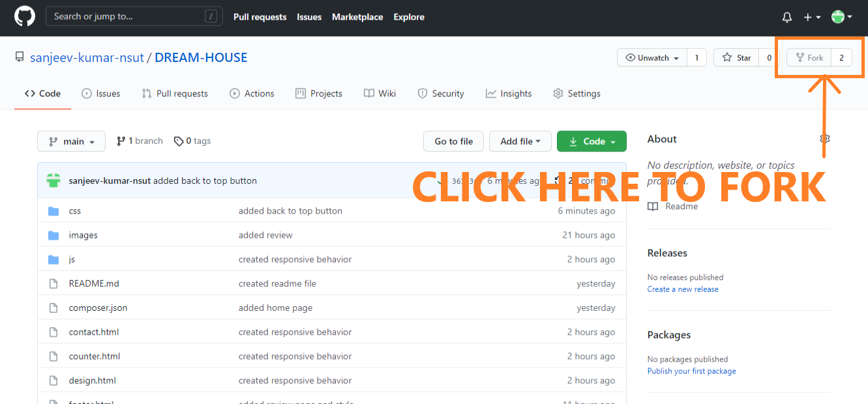Image resolution: width=868 pixels, height=404 pixels.
Task: Open commit message added review
Action: pos(265,235)
